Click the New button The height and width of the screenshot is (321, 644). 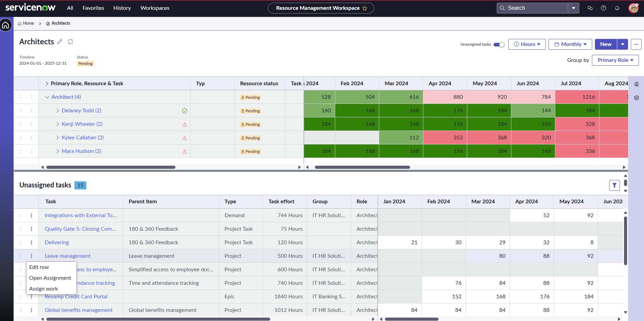coord(606,44)
